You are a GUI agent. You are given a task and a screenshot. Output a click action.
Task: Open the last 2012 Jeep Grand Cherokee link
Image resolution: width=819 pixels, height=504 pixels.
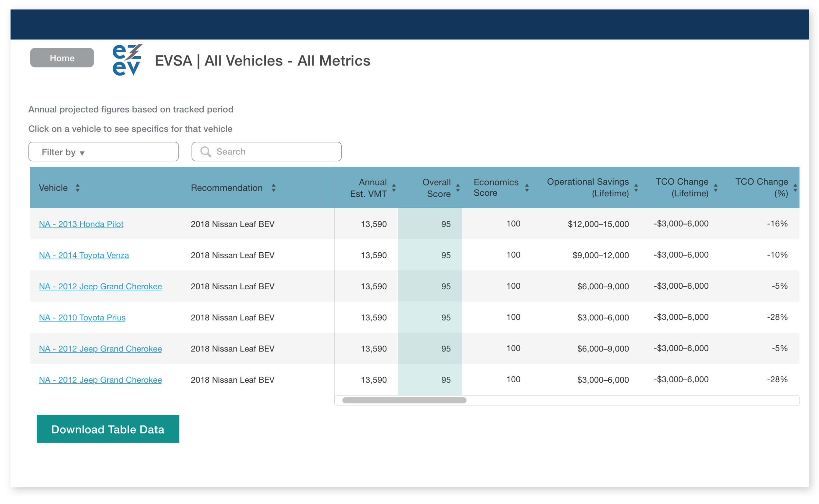(101, 380)
